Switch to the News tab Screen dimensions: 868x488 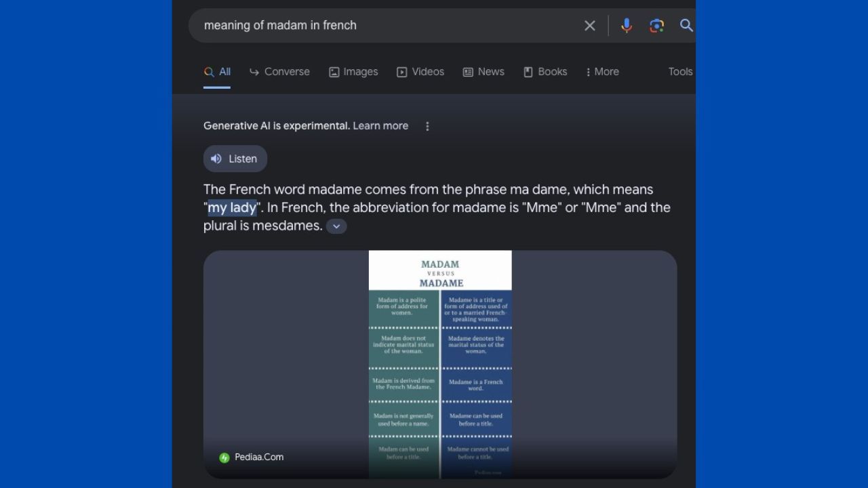(x=484, y=72)
